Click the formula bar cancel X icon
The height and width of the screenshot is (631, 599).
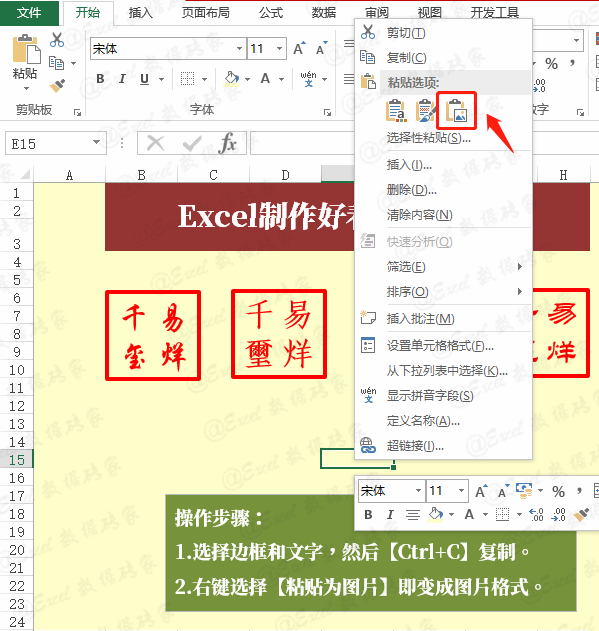[155, 143]
